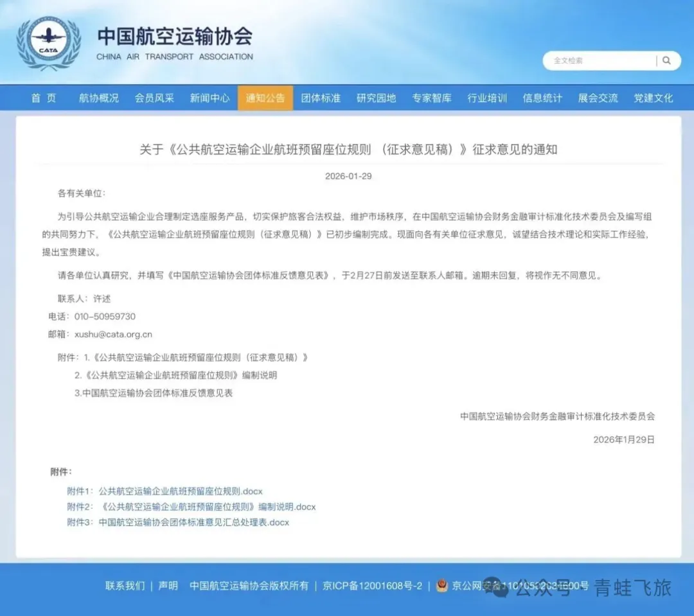694x616 pixels.
Task: Open 研究园地 menu item
Action: tap(376, 98)
